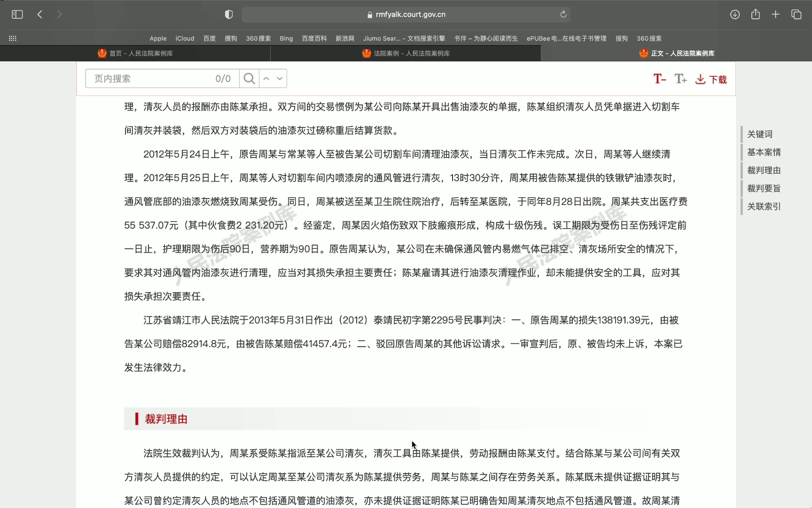Open the 百度 bookmark
Viewport: 812px width, 508px height.
pos(210,39)
